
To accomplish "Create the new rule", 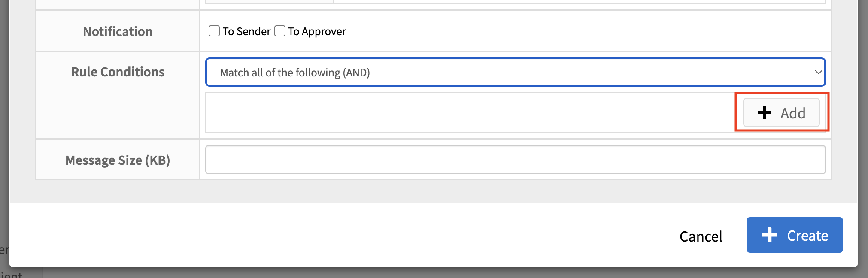I will (795, 235).
